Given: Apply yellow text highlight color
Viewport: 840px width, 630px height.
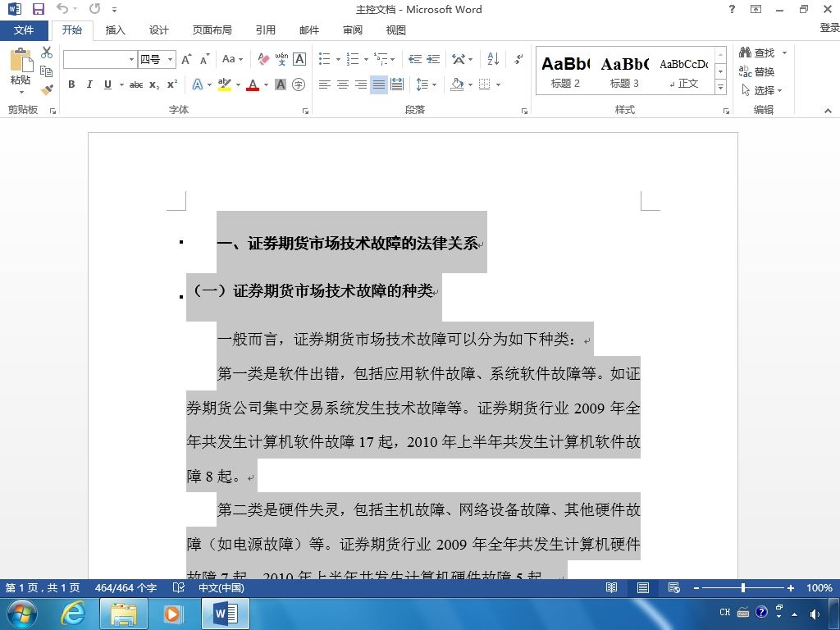Looking at the screenshot, I should point(225,84).
